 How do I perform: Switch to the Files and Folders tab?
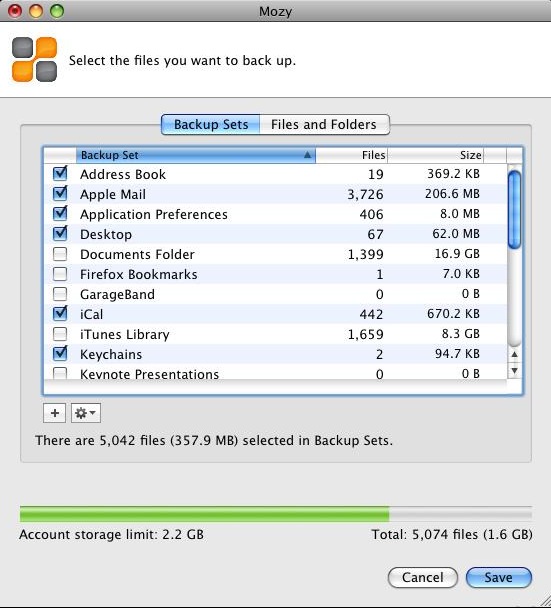click(324, 124)
